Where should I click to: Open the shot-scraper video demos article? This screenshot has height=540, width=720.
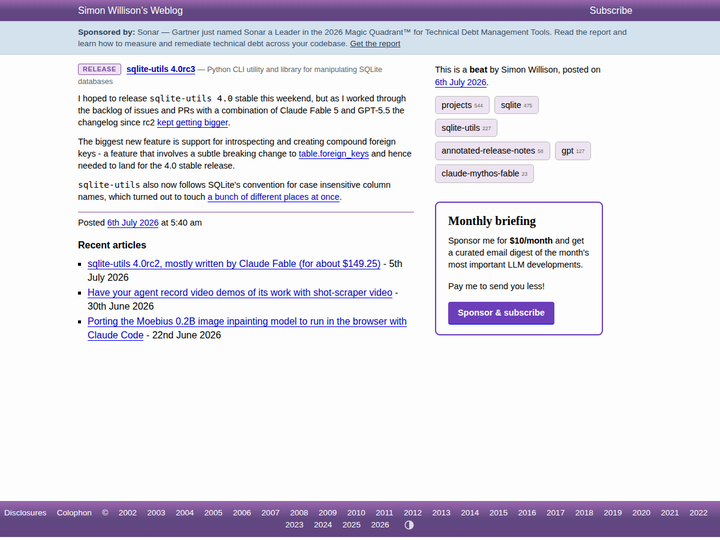(240, 293)
